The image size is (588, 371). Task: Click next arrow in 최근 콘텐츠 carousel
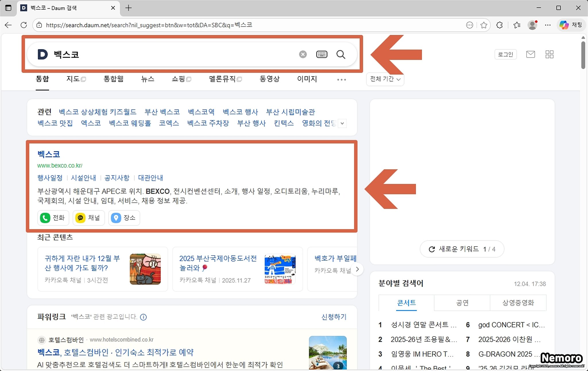(x=357, y=269)
